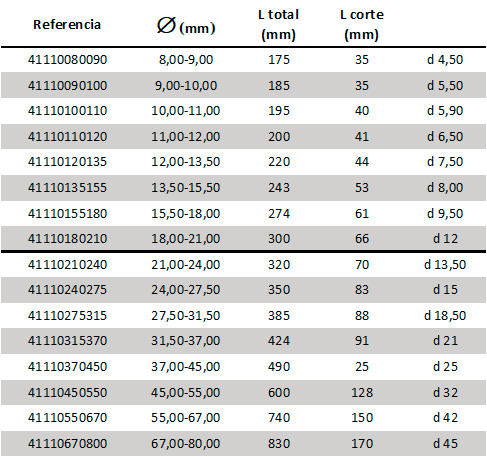Select cell d 7,50

click(x=445, y=162)
